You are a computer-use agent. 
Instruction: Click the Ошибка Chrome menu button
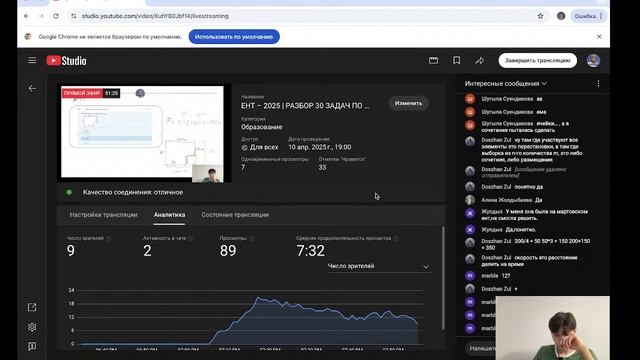(589, 16)
